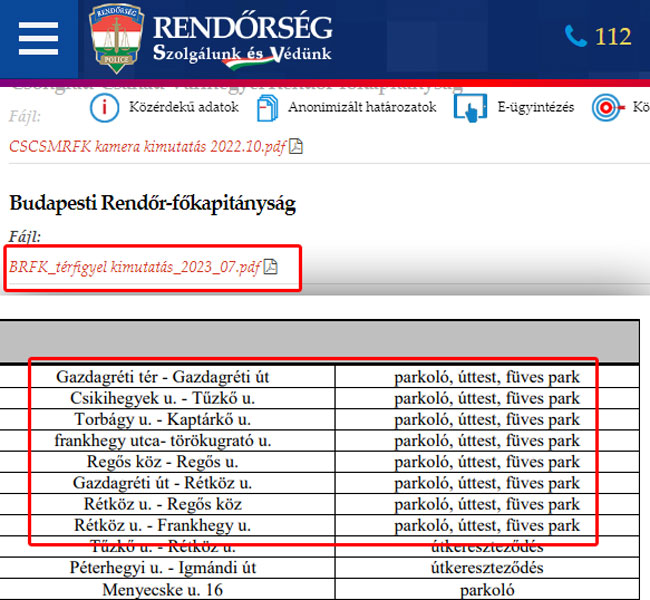This screenshot has height=600, width=650.
Task: Open the hamburger navigation menu
Action: click(38, 38)
